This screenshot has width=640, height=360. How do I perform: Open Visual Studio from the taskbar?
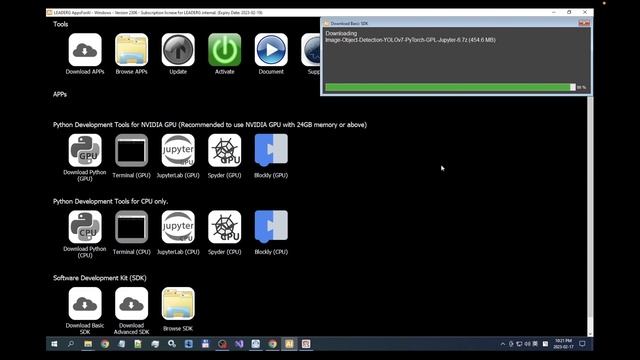(239, 344)
